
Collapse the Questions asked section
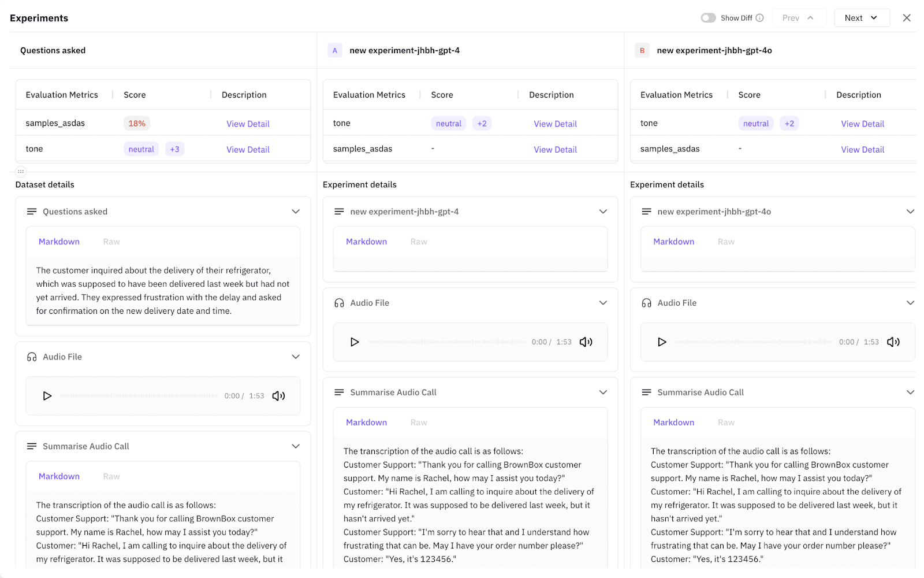pyautogui.click(x=296, y=212)
